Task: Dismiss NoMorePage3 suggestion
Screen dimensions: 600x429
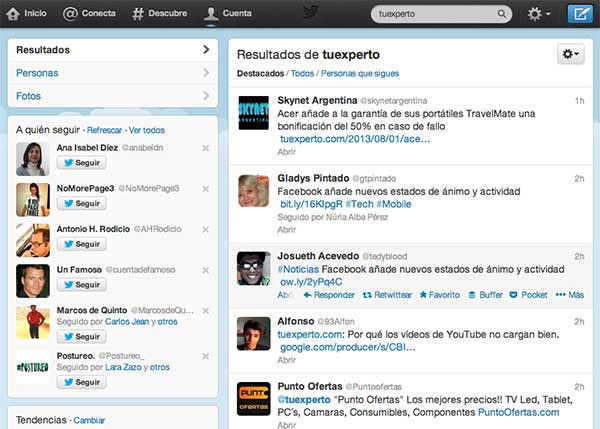Action: tap(205, 189)
